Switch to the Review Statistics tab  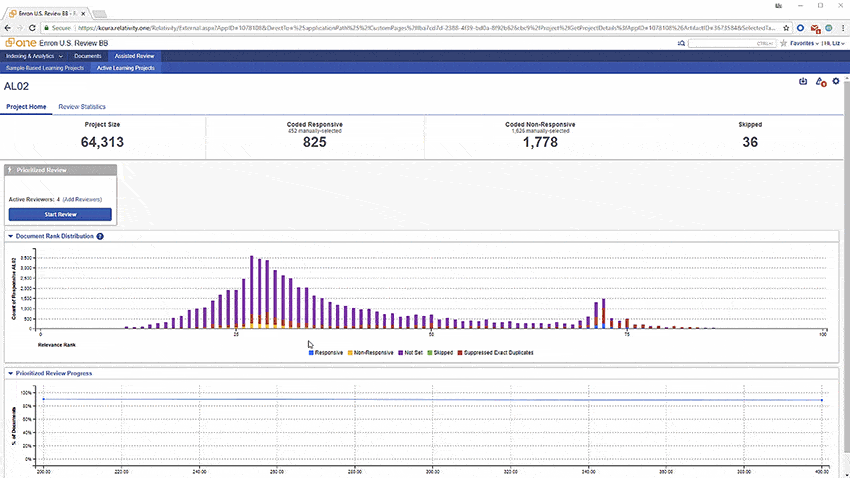(82, 106)
